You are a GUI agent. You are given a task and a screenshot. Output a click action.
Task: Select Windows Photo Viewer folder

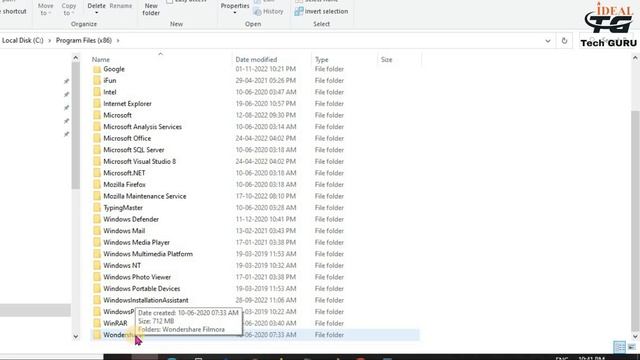pyautogui.click(x=137, y=277)
